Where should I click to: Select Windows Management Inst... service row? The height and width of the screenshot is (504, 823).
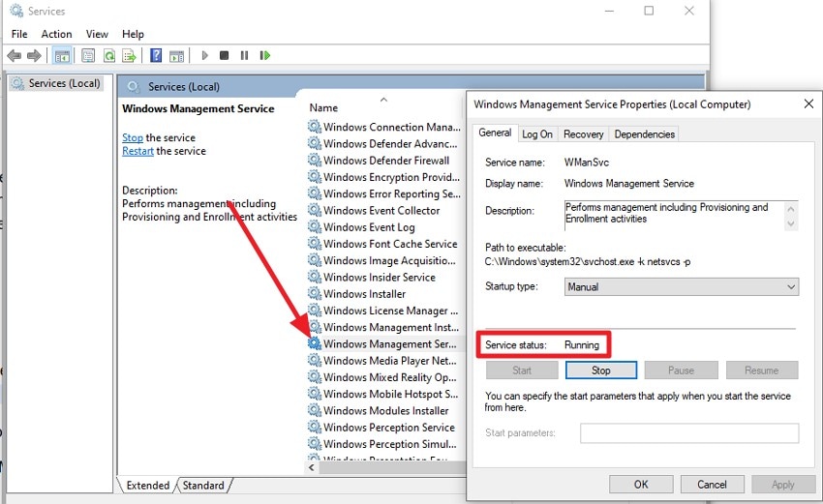(384, 327)
